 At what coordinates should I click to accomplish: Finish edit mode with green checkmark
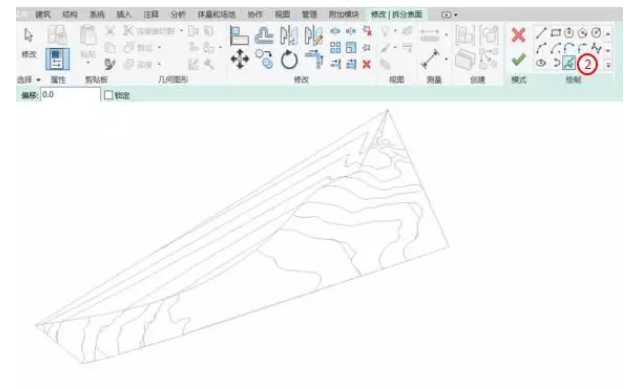tap(518, 60)
